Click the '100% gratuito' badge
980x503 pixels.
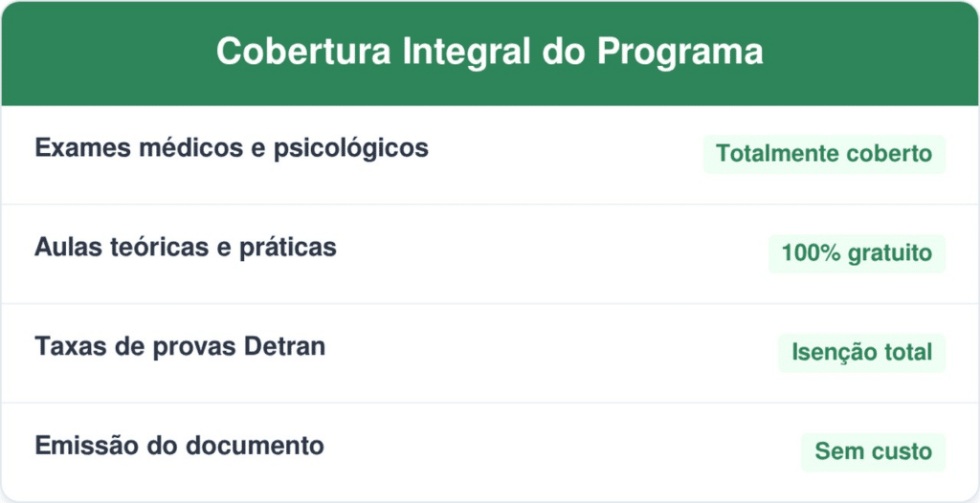coord(857,253)
